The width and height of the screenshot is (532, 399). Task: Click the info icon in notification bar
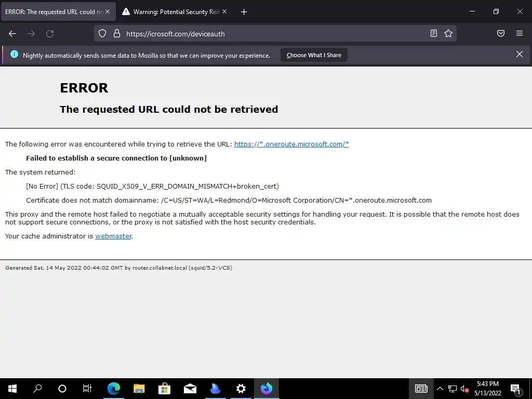point(14,54)
